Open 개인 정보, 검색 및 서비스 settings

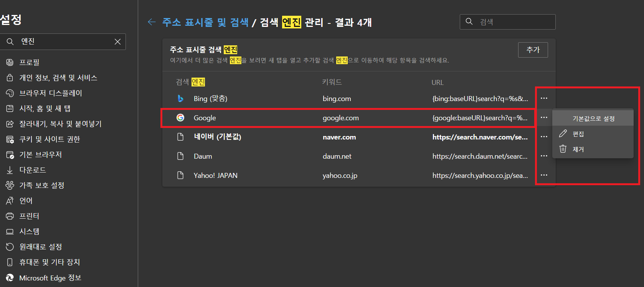point(58,78)
